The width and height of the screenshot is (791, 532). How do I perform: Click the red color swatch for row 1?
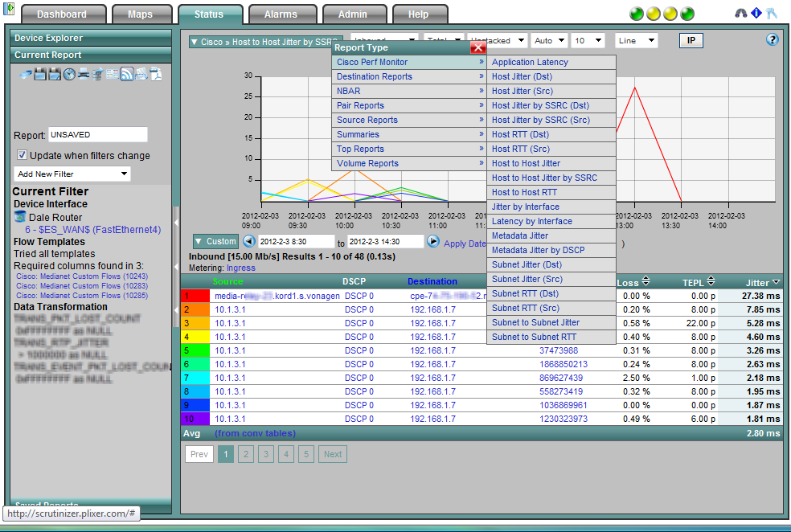[197, 296]
